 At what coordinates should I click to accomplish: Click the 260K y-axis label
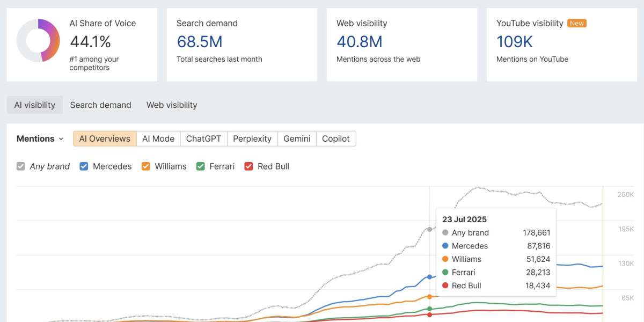click(626, 194)
